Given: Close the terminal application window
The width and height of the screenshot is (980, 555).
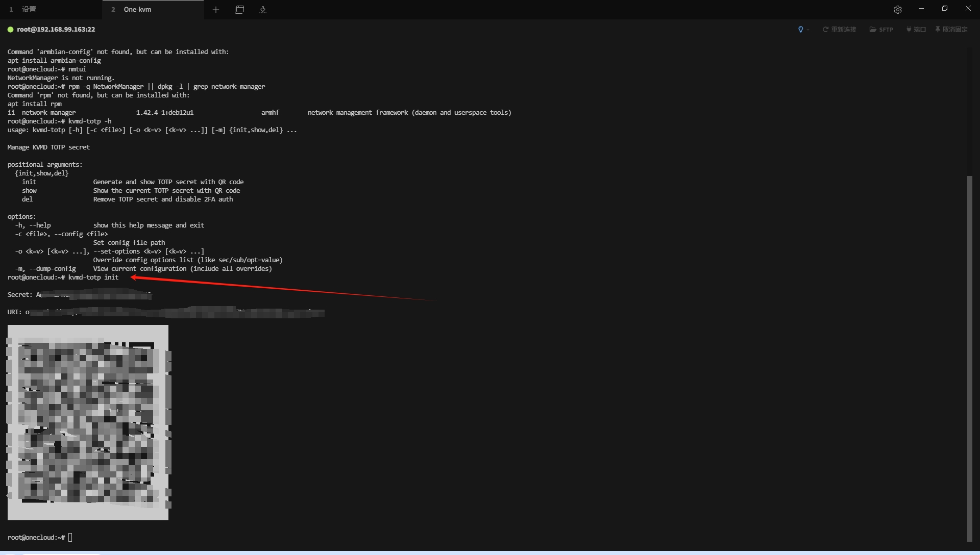Looking at the screenshot, I should click(968, 9).
